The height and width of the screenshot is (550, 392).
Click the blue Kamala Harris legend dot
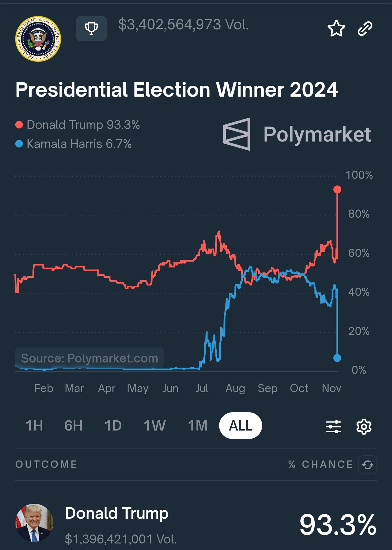pyautogui.click(x=19, y=144)
